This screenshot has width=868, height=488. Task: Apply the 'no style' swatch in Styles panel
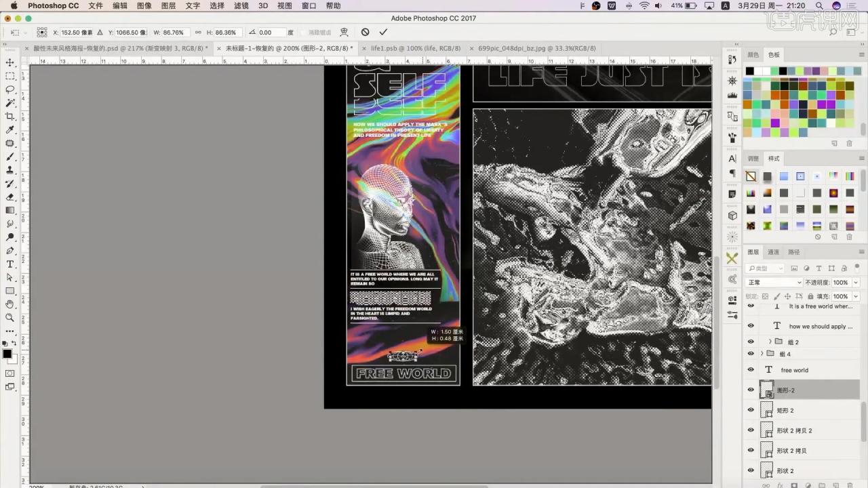pos(751,176)
